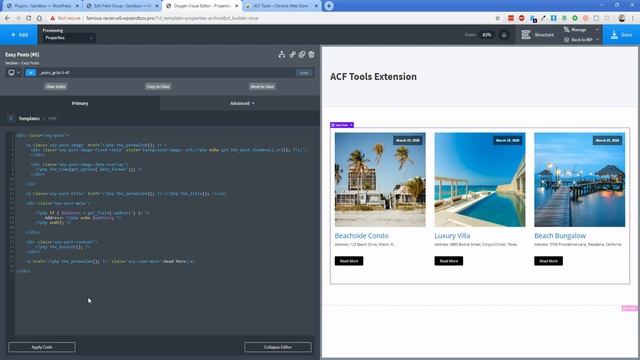Click the Beach Bungalow thumbnail image
This screenshot has width=640, height=360.
point(580,180)
